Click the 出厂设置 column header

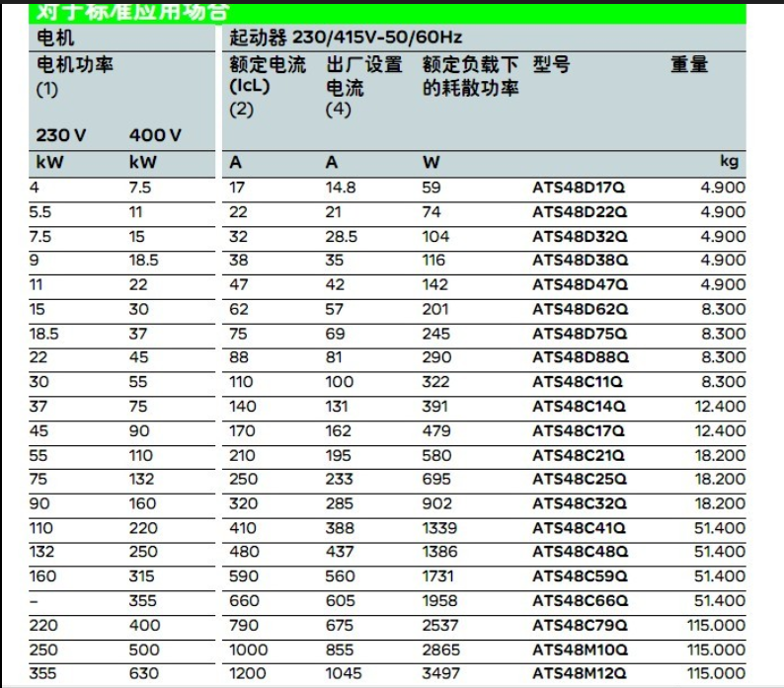(364, 65)
